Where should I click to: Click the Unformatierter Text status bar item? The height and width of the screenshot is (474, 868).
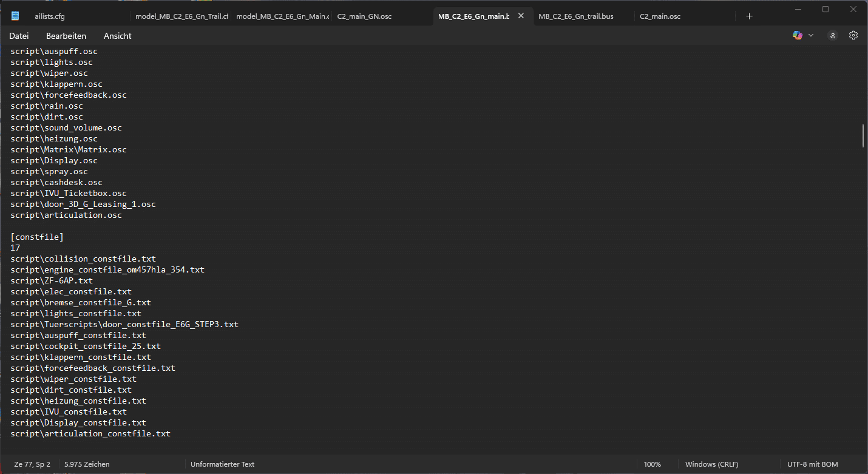pyautogui.click(x=222, y=464)
